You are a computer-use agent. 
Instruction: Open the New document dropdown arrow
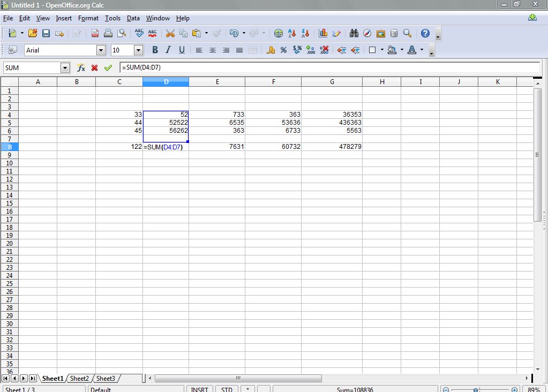point(22,33)
